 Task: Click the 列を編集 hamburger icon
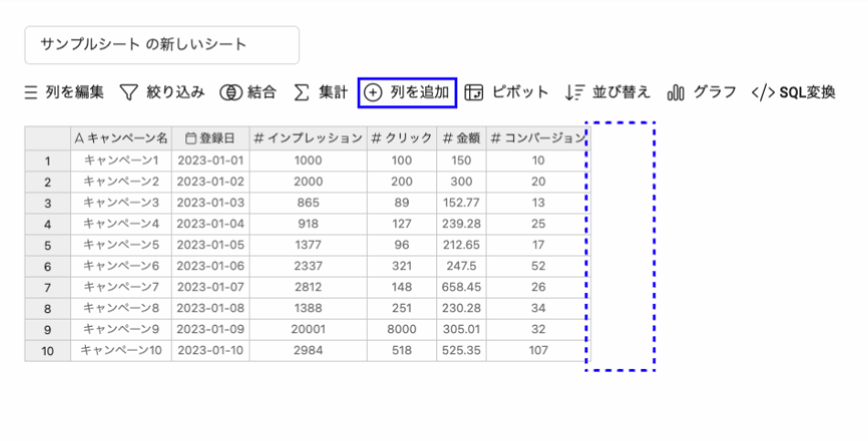[x=31, y=92]
